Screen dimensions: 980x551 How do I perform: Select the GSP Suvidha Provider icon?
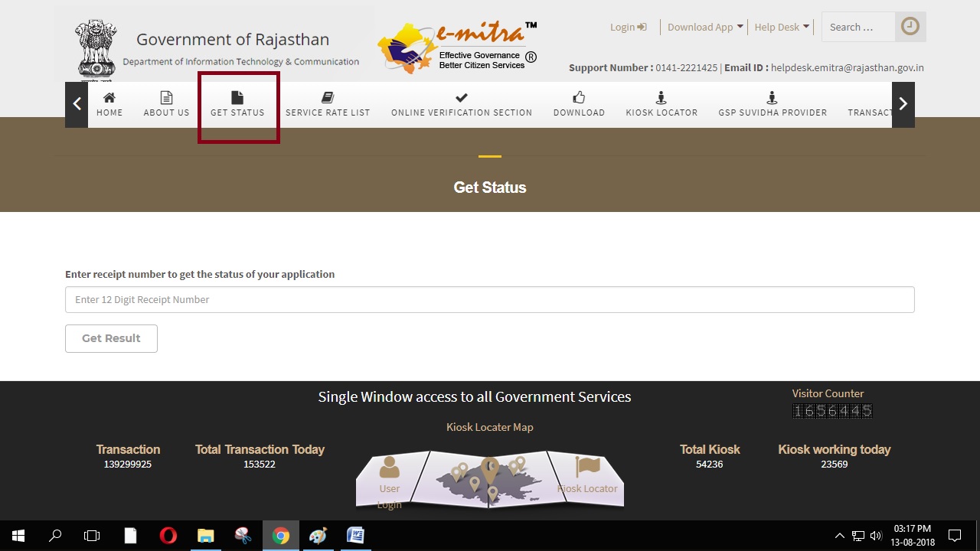coord(772,97)
